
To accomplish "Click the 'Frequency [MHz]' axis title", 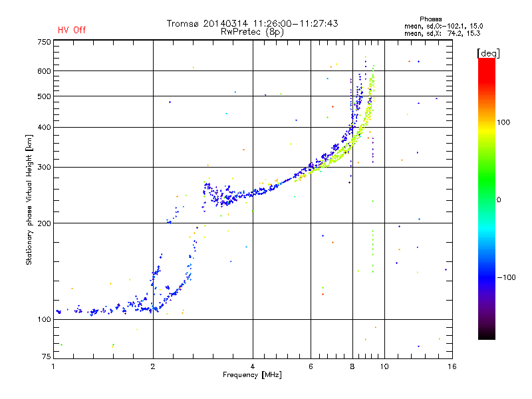I will pos(252,375).
